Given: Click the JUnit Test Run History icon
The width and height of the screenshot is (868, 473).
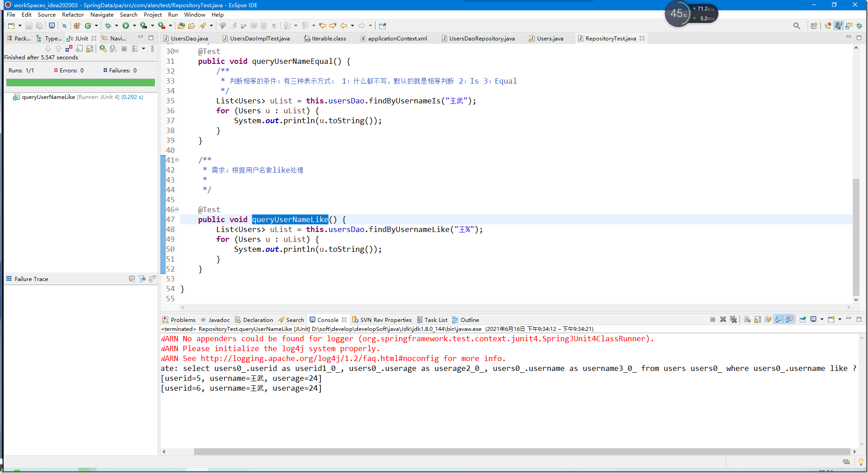Looking at the screenshot, I should click(x=135, y=49).
